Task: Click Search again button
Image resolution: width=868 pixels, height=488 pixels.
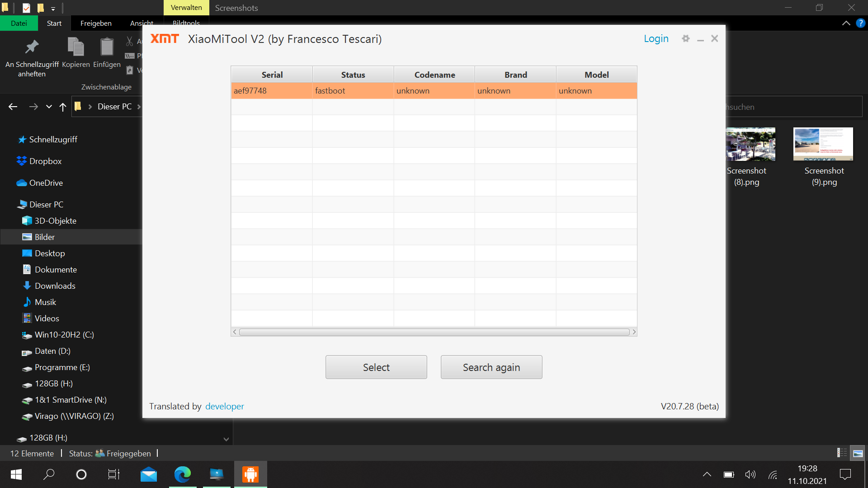Action: pos(491,367)
